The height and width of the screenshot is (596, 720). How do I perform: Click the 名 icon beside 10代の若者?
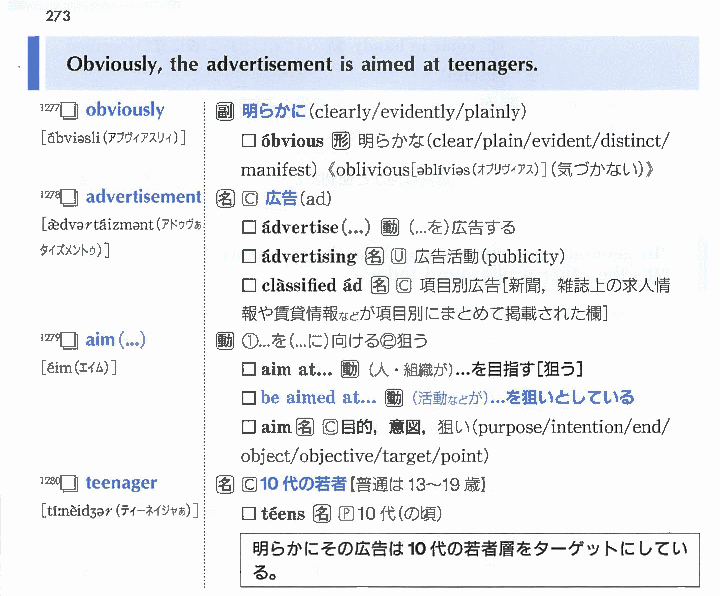tap(226, 485)
